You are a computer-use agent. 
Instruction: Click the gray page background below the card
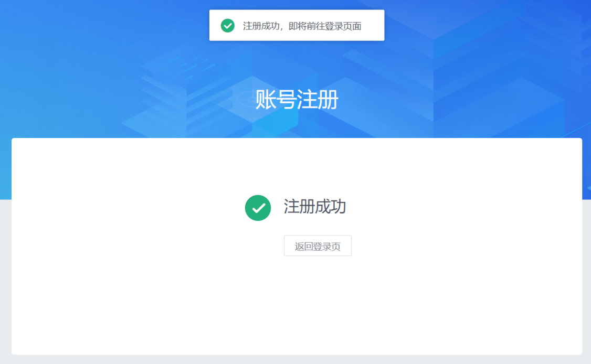coord(297,359)
